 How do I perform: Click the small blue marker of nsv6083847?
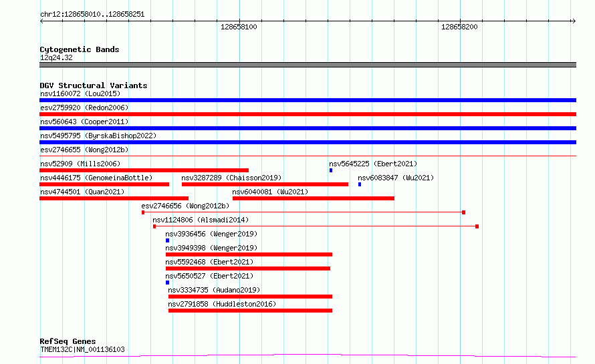[360, 184]
